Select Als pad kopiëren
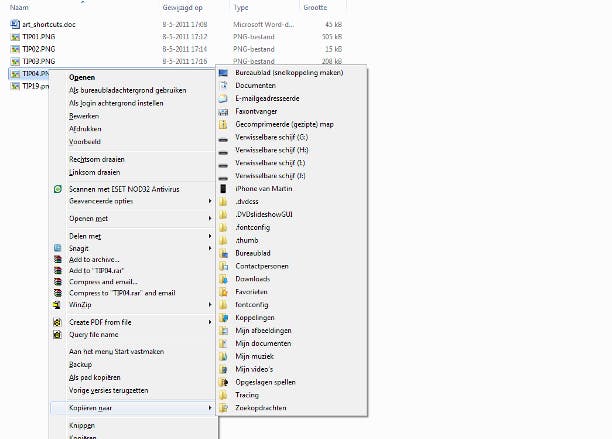612x439 pixels. 94,377
